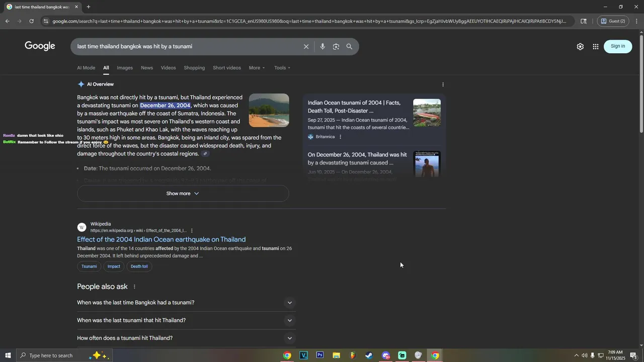Show hidden system tray icons
Viewport: 644px width, 362px height.
pyautogui.click(x=576, y=355)
